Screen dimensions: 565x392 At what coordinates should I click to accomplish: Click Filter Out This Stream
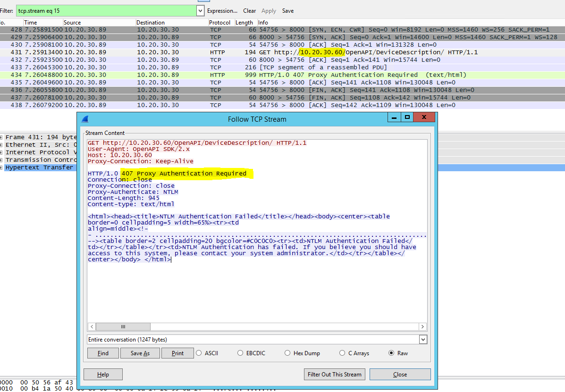pyautogui.click(x=335, y=374)
